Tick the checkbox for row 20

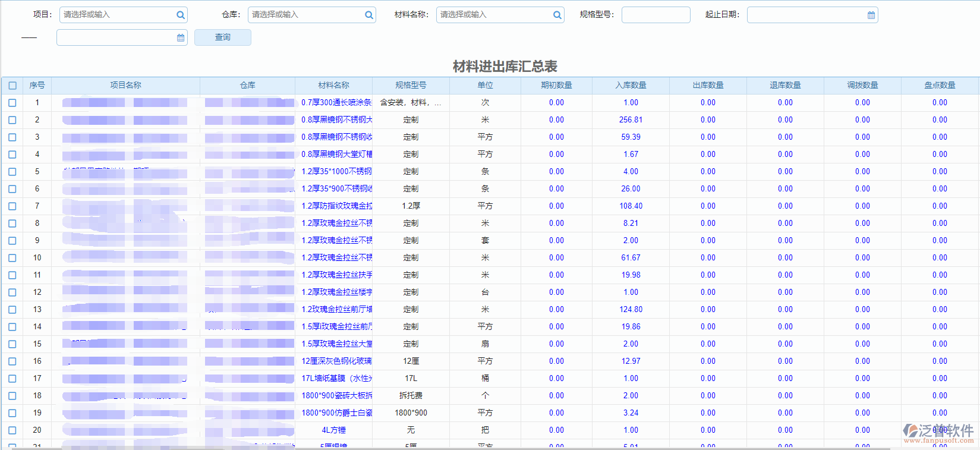[x=12, y=430]
